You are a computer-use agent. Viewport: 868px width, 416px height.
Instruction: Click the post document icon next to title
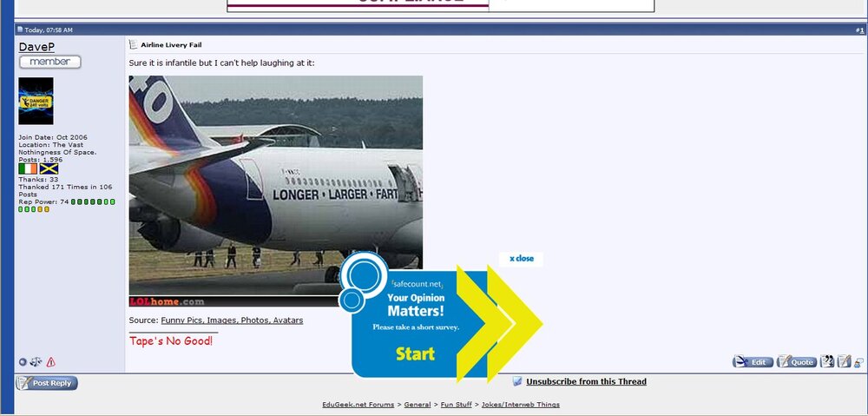pyautogui.click(x=134, y=44)
